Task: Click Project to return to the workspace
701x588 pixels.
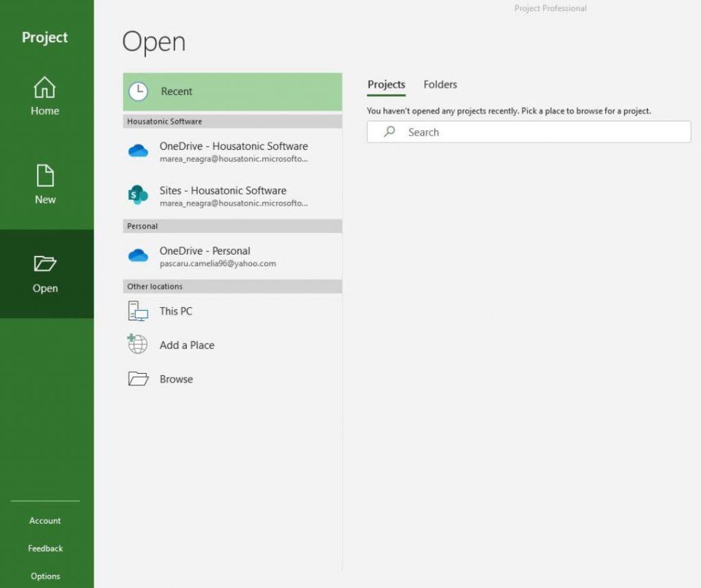Action: click(x=44, y=38)
